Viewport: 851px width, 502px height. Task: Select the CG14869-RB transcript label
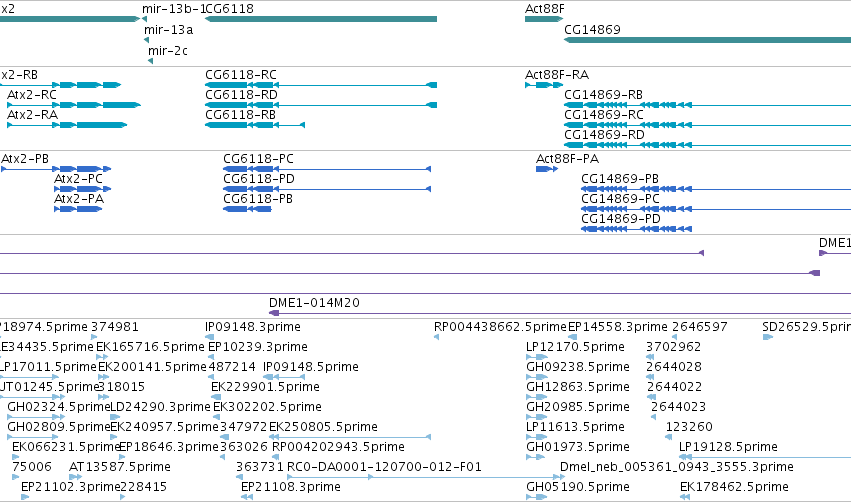(x=604, y=95)
